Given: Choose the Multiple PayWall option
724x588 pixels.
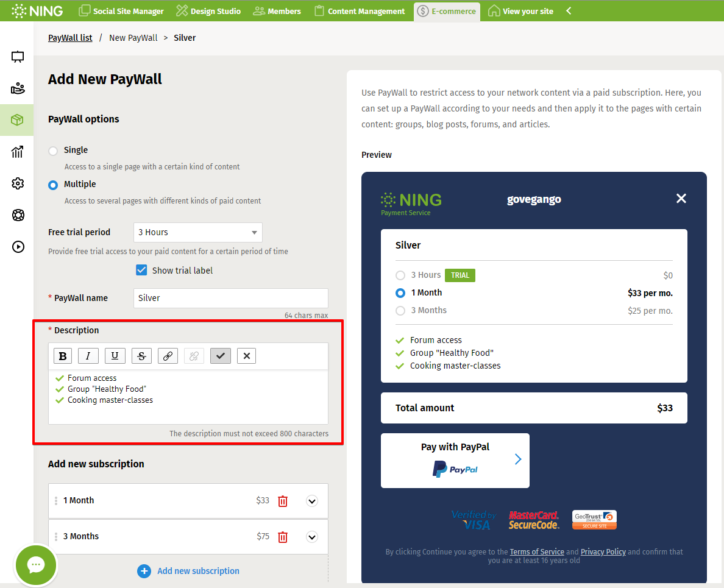Looking at the screenshot, I should 54,185.
